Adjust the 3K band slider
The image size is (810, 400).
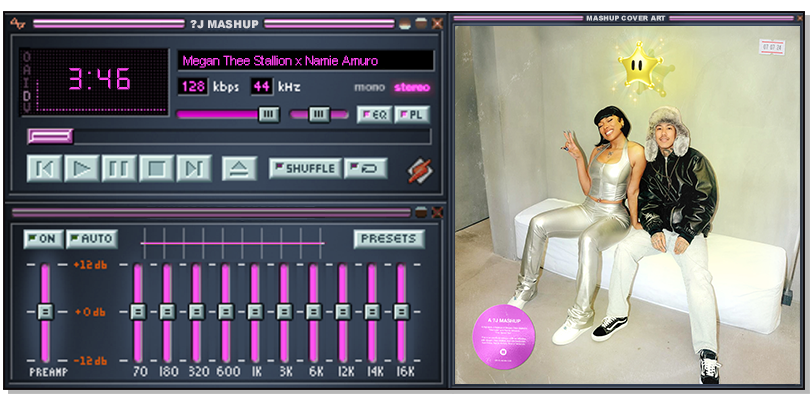[284, 312]
